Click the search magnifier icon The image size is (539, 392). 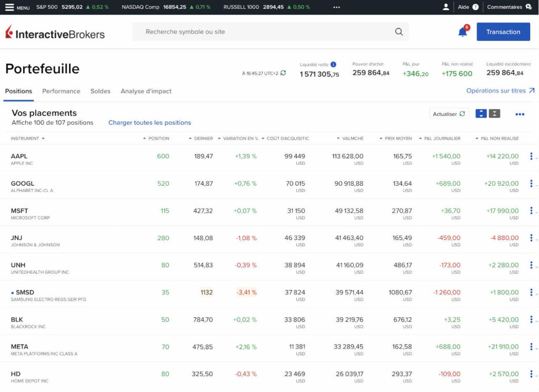pyautogui.click(x=399, y=32)
